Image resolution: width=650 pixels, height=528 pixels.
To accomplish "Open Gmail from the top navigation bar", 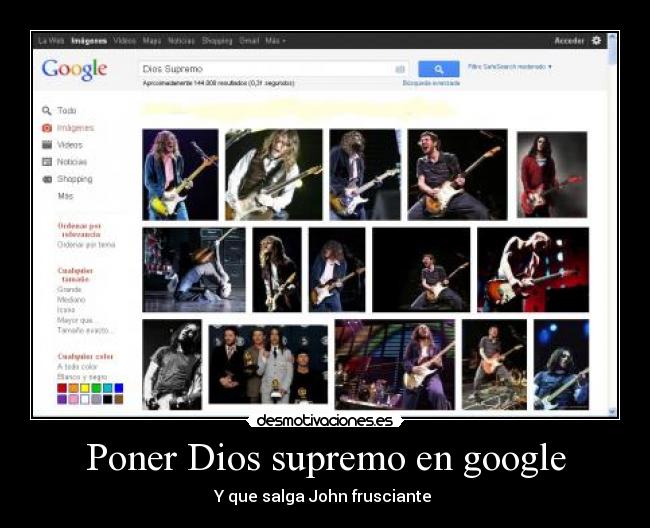I will (249, 41).
